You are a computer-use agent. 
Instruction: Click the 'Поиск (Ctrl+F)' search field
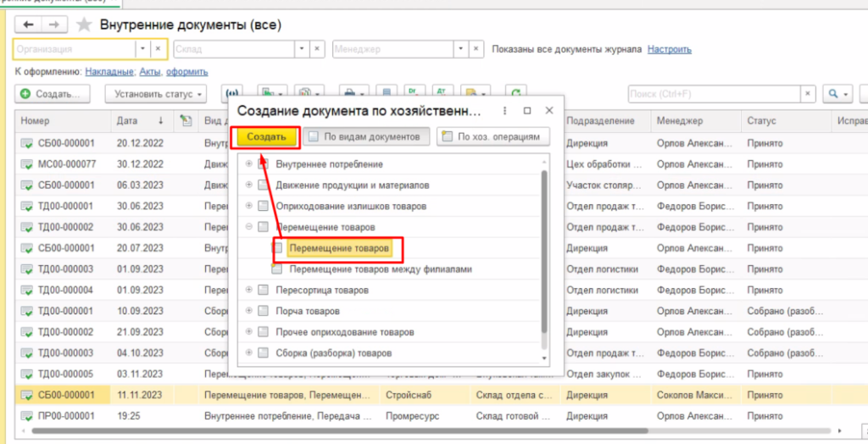pyautogui.click(x=721, y=93)
